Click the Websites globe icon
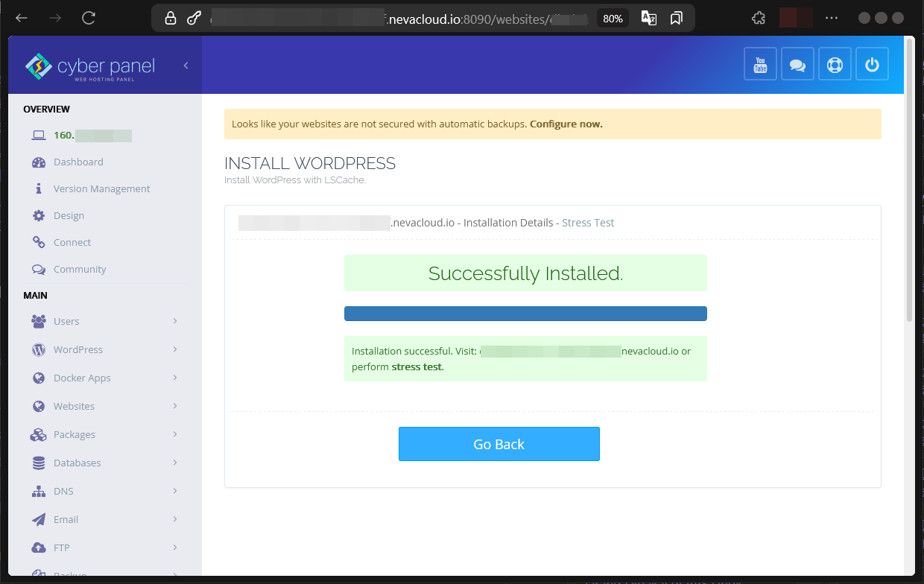924x584 pixels. coord(39,406)
